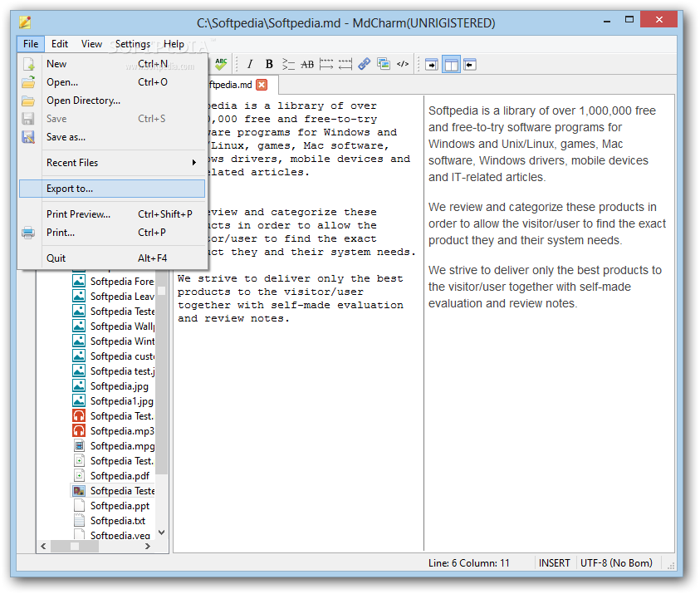Viewport: 700px width, 594px height.
Task: Click the UTF-8 (No Bom) encoding label
Action: (x=616, y=563)
